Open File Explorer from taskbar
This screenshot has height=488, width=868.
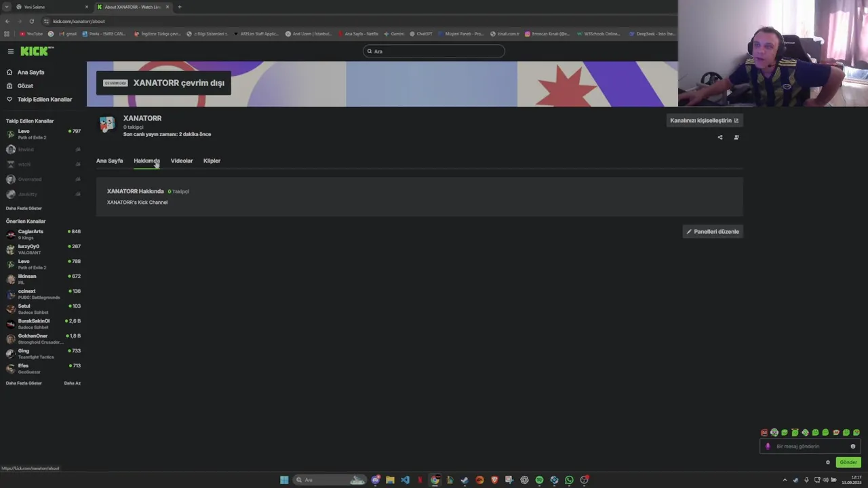click(x=390, y=480)
